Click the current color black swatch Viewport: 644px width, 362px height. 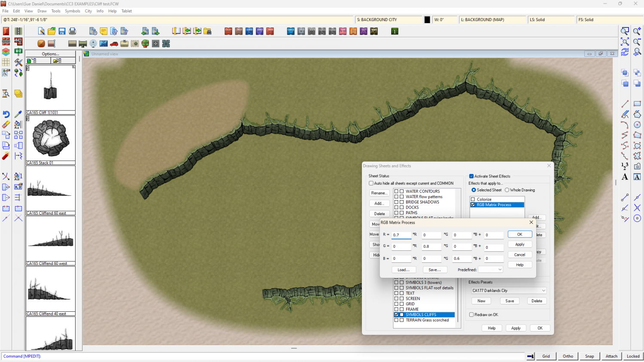[x=427, y=20]
